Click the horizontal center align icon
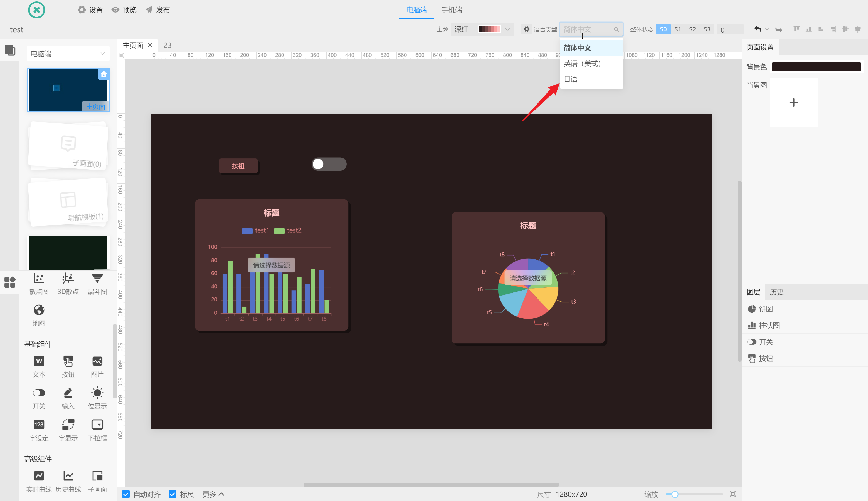This screenshot has width=868, height=501. [x=858, y=29]
